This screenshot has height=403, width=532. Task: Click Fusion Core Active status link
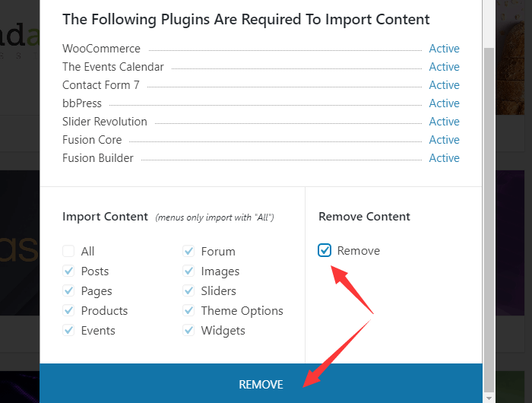point(444,140)
